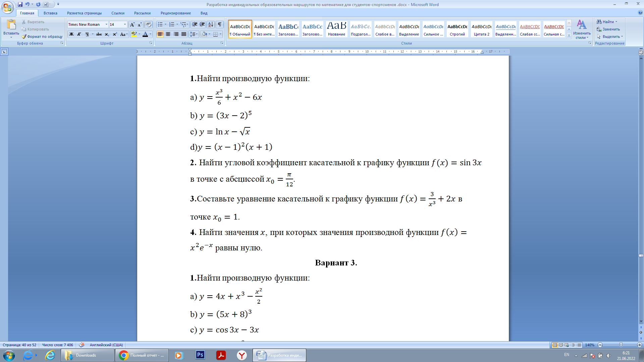Image resolution: width=644 pixels, height=362 pixels.
Task: Clear formatting with the eraser icon
Action: 149,24
